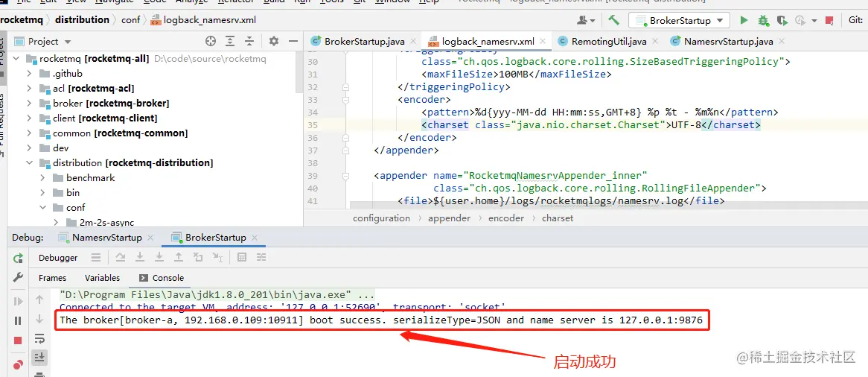Image resolution: width=868 pixels, height=377 pixels.
Task: Click the console Down arrow icon
Action: (39, 319)
